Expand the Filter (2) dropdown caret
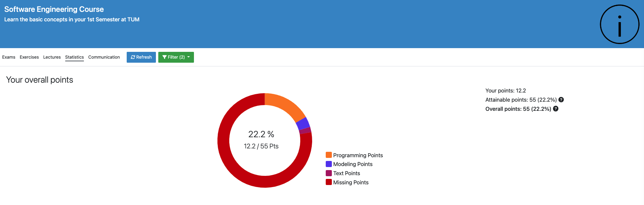The width and height of the screenshot is (644, 205). pos(189,57)
